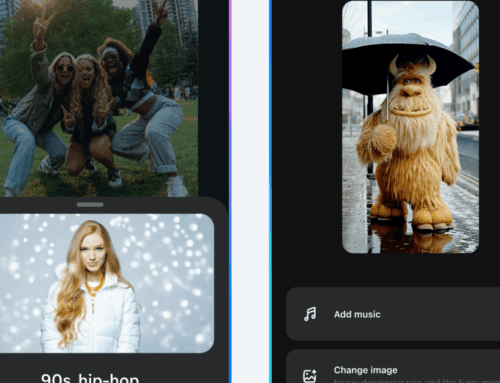500x383 pixels.
Task: Click the Change image sparkle icon
Action: (310, 376)
